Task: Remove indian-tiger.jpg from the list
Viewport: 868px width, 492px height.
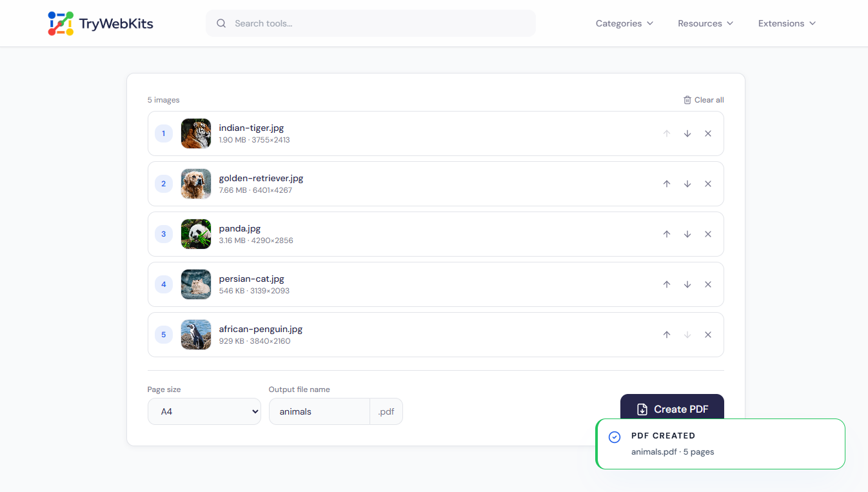Action: 708,133
